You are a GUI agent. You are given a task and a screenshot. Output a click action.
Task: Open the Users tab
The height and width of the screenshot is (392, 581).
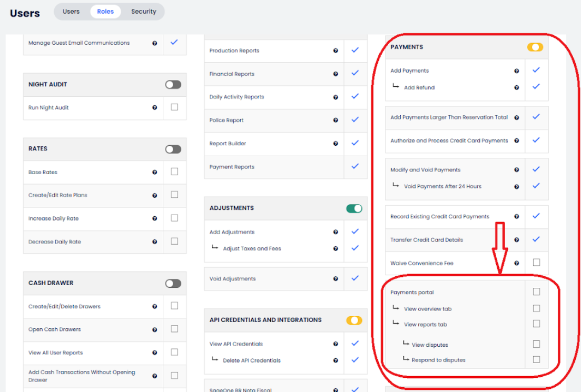71,12
